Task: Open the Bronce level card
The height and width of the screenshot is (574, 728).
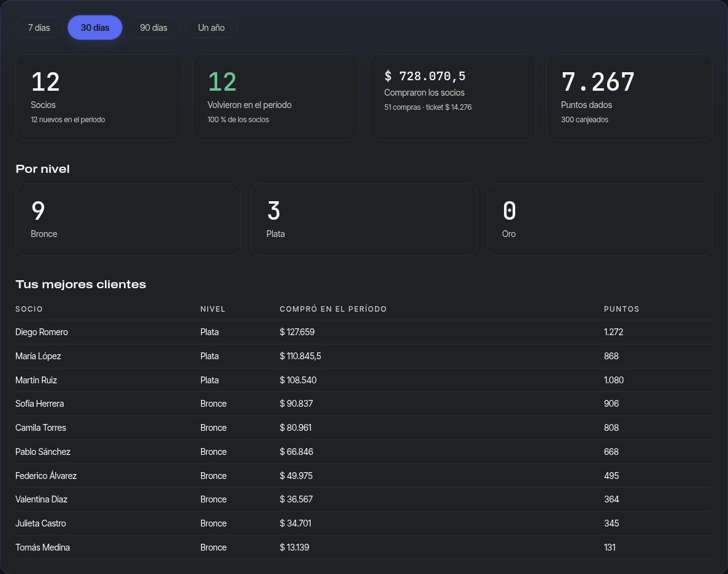Action: coord(128,220)
